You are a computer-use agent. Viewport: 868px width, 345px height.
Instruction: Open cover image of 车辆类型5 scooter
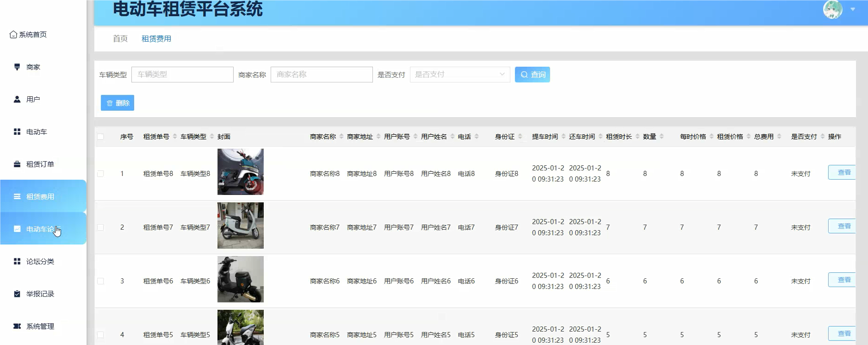click(241, 327)
